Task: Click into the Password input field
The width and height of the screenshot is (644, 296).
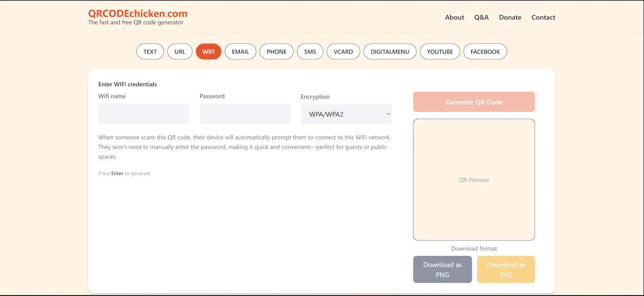Action: click(x=245, y=114)
